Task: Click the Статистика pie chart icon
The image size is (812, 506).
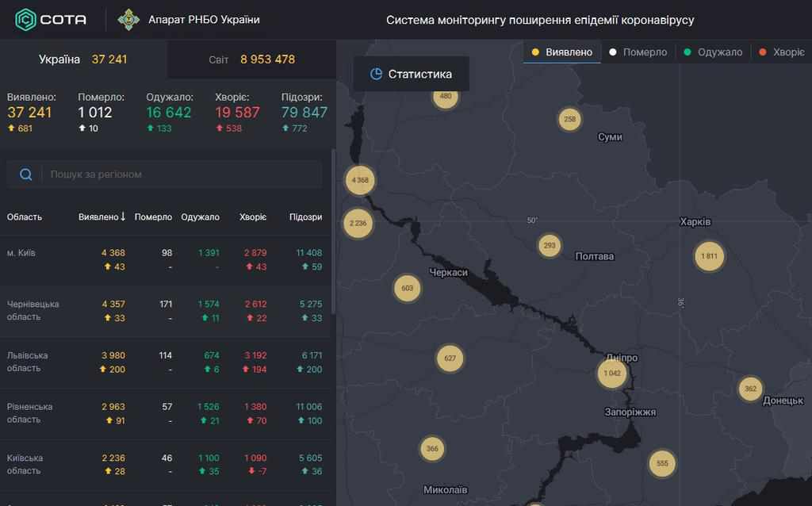Action: (x=377, y=74)
